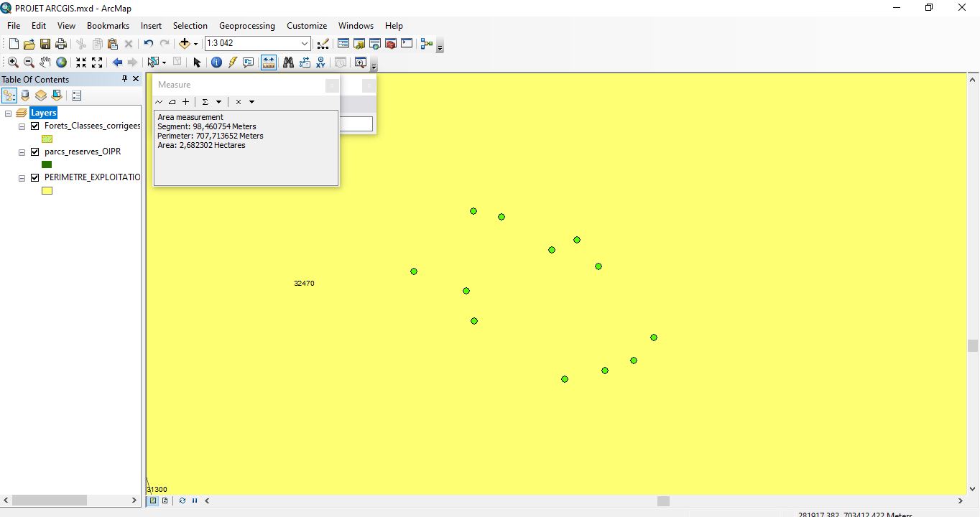
Task: Switch to List By Selection
Action: [x=57, y=95]
